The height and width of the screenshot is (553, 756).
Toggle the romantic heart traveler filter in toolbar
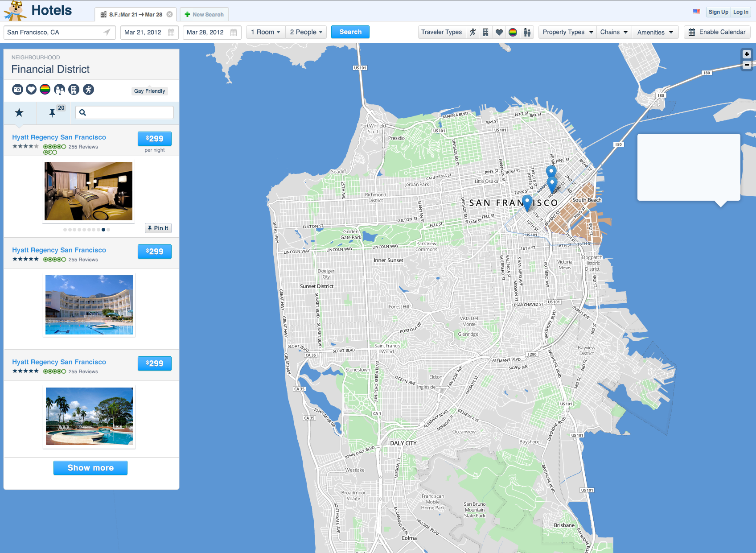tap(499, 32)
